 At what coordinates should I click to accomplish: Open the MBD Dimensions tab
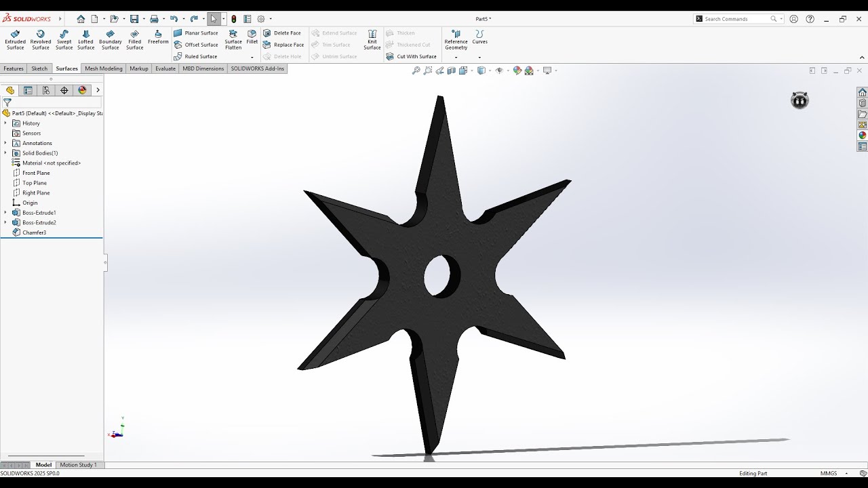(203, 68)
